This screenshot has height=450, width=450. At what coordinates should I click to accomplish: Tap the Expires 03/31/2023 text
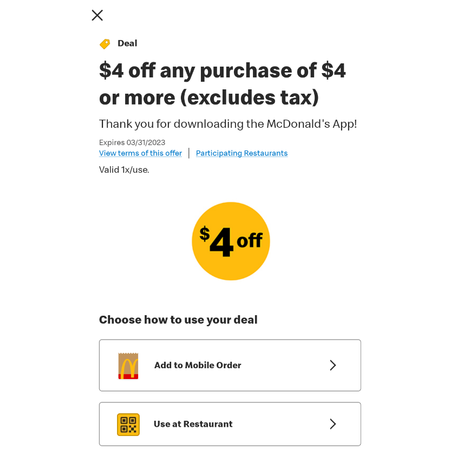pyautogui.click(x=132, y=142)
